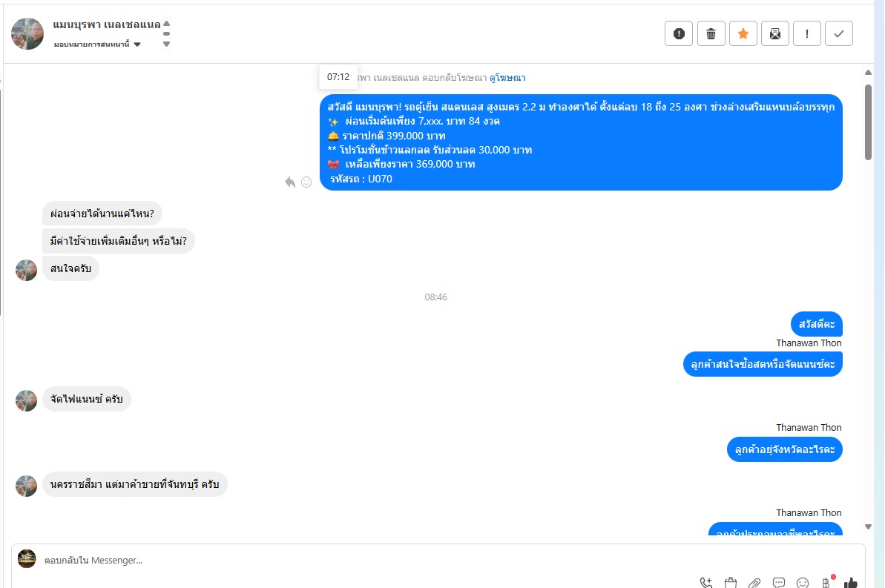Move conversation to spam with exclamation circle icon
This screenshot has height=588, width=885.
679,34
